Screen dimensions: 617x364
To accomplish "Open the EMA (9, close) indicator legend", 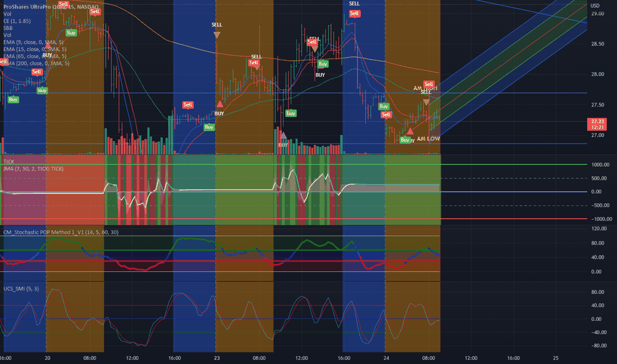I will (x=33, y=42).
